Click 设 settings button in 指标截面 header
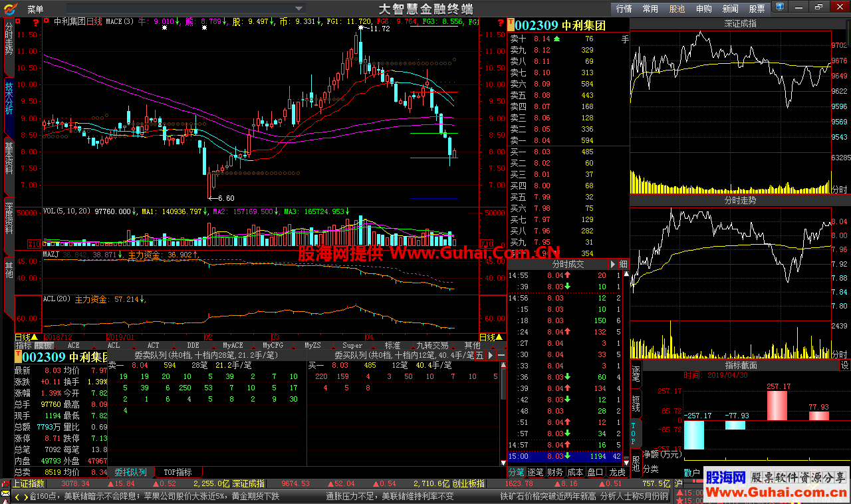 (844, 366)
